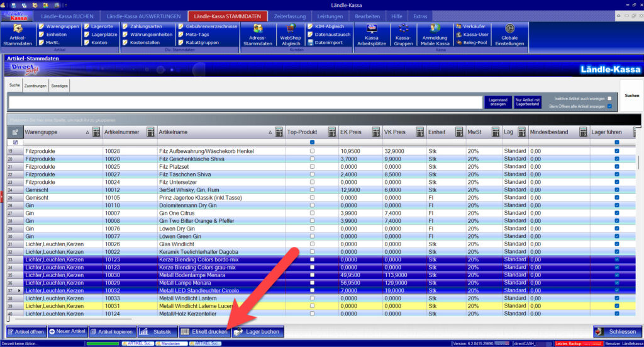The width and height of the screenshot is (644, 347).
Task: Open Statistik button
Action: [158, 332]
